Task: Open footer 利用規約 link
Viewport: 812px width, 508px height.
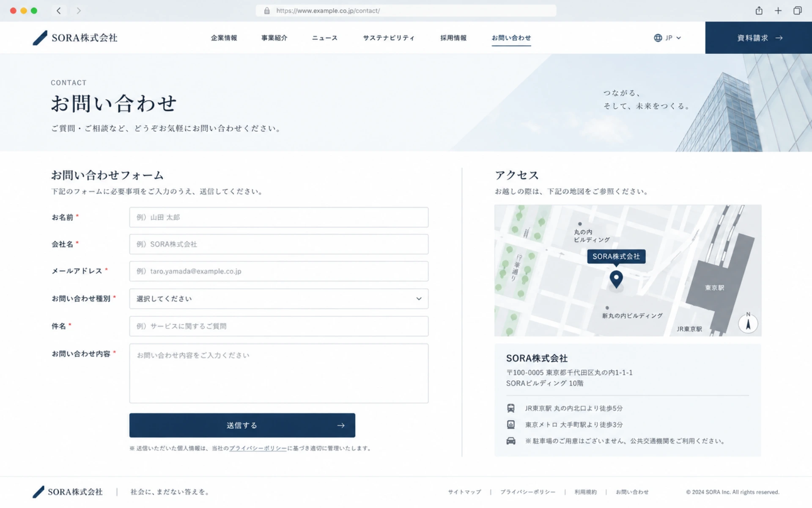Action: pyautogui.click(x=585, y=492)
